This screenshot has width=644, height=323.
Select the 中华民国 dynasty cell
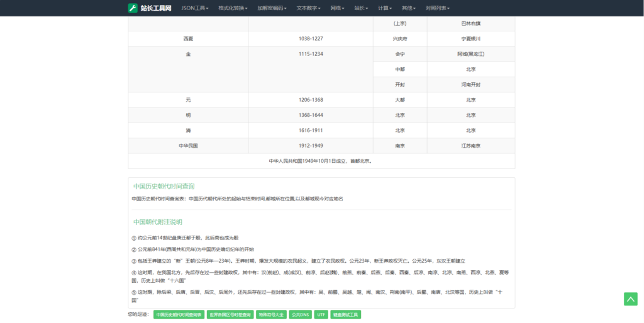[188, 146]
